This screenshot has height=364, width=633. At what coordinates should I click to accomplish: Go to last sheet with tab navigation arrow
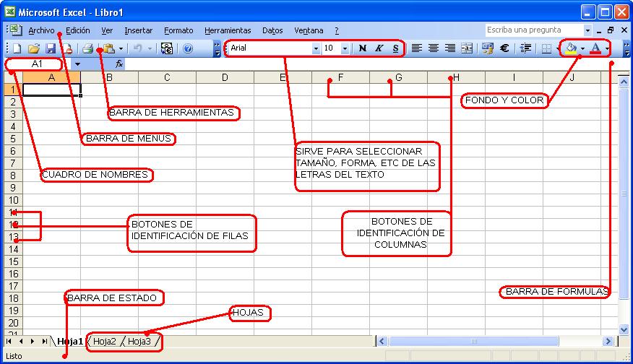pyautogui.click(x=44, y=342)
